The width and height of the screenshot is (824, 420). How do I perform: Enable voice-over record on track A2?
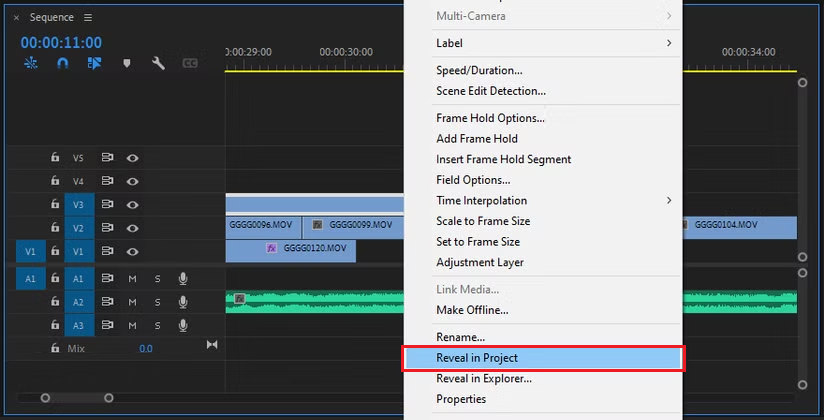183,302
